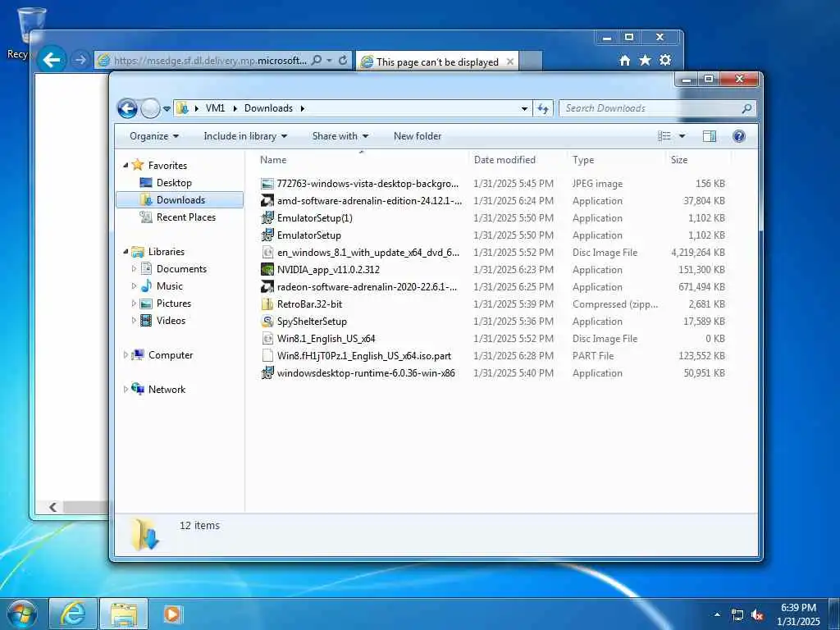Open Internet Explorer Tools gear icon
The width and height of the screenshot is (840, 630).
click(x=665, y=60)
